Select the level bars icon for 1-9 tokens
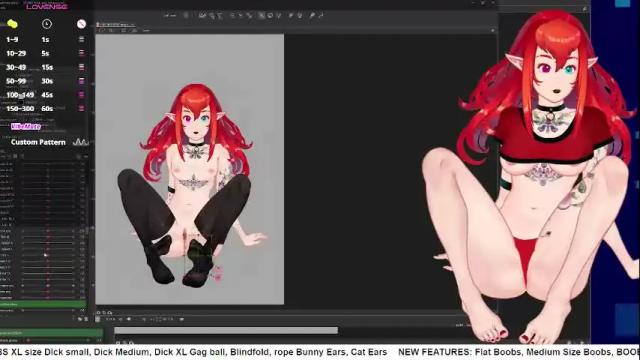The image size is (640, 360). pos(81,39)
